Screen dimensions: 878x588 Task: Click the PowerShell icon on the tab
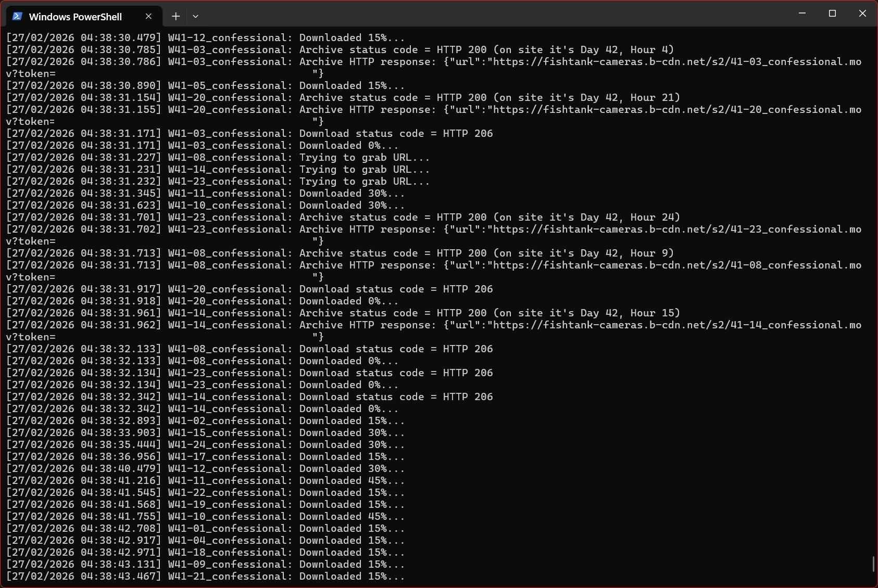pyautogui.click(x=17, y=16)
